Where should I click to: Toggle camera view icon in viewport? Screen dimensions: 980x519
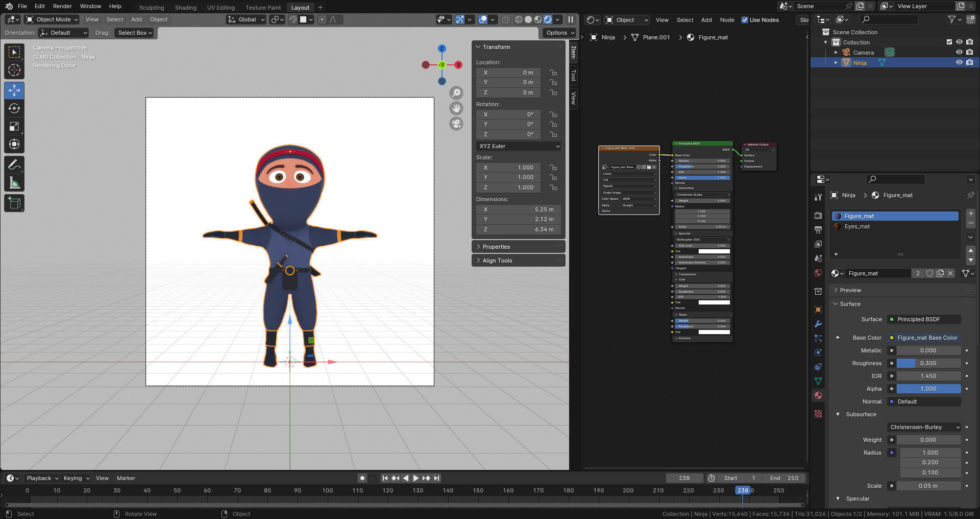tap(456, 124)
